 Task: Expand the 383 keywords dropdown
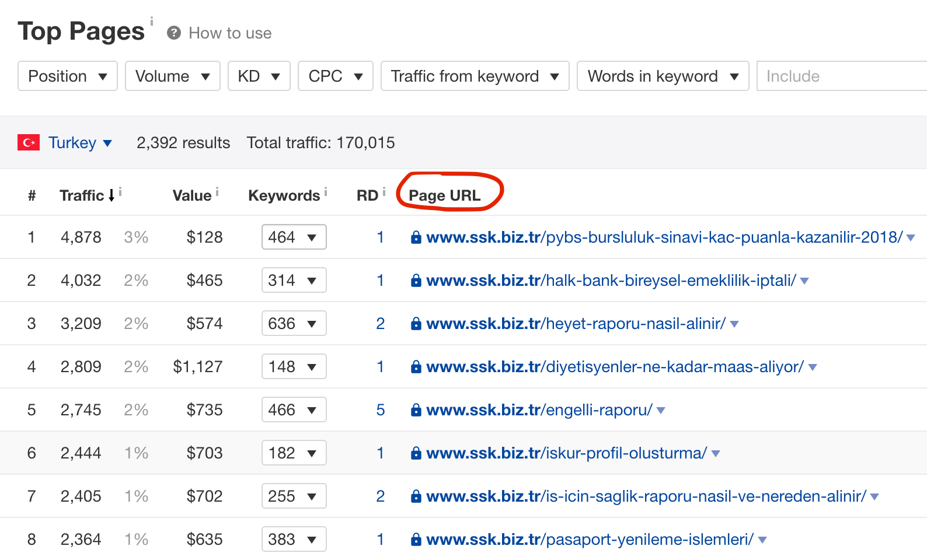294,539
